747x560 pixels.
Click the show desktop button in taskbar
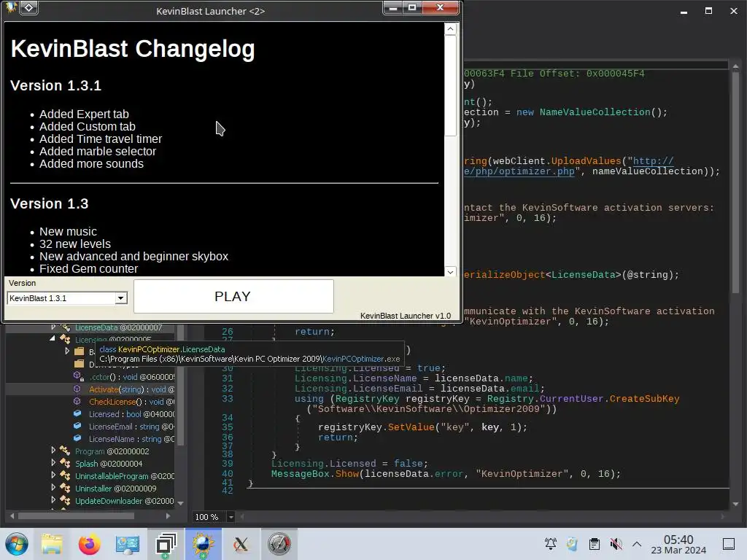(x=729, y=544)
